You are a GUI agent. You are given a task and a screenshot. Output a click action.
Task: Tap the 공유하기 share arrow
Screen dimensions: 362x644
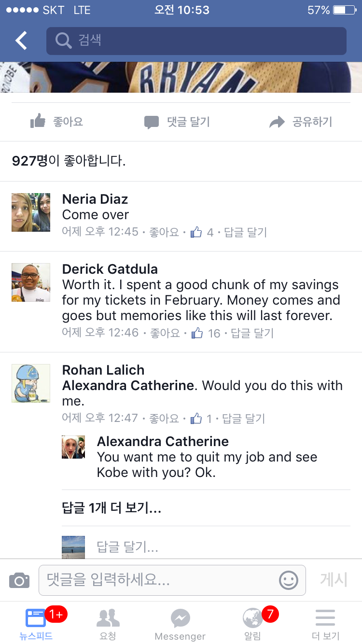pos(301,122)
